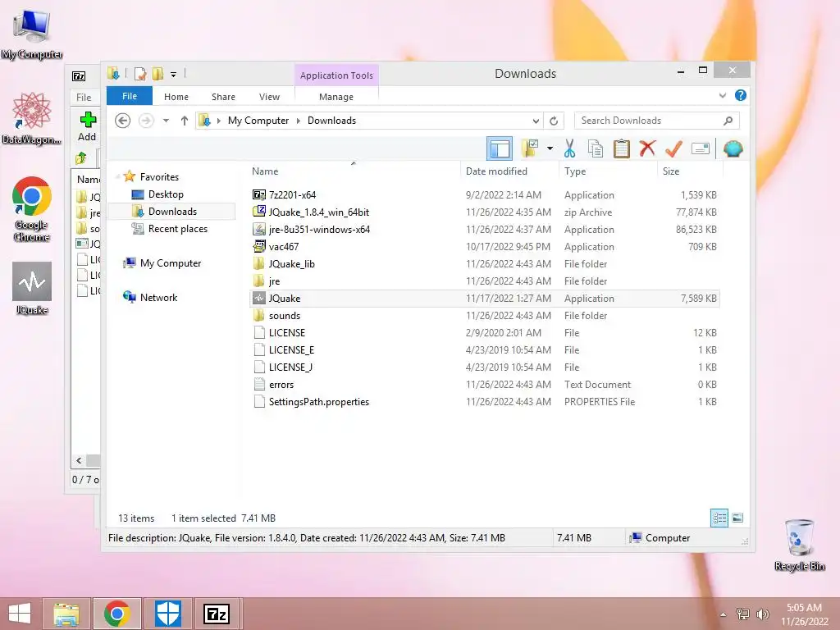Open the folder options dropdown arrow

(550, 148)
